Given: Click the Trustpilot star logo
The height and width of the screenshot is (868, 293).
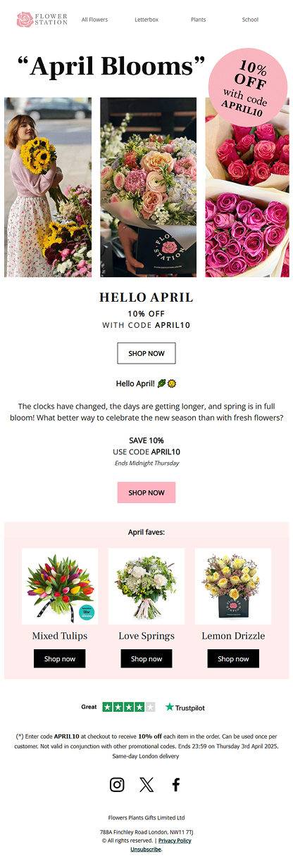Looking at the screenshot, I should click(185, 707).
